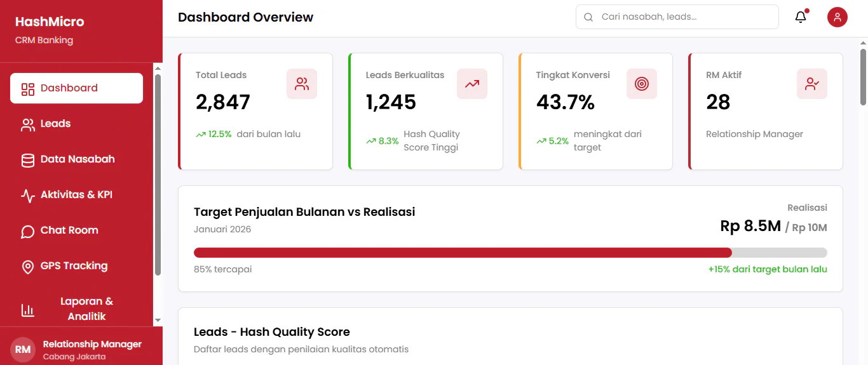Click the GPS Tracking pin icon

(28, 267)
